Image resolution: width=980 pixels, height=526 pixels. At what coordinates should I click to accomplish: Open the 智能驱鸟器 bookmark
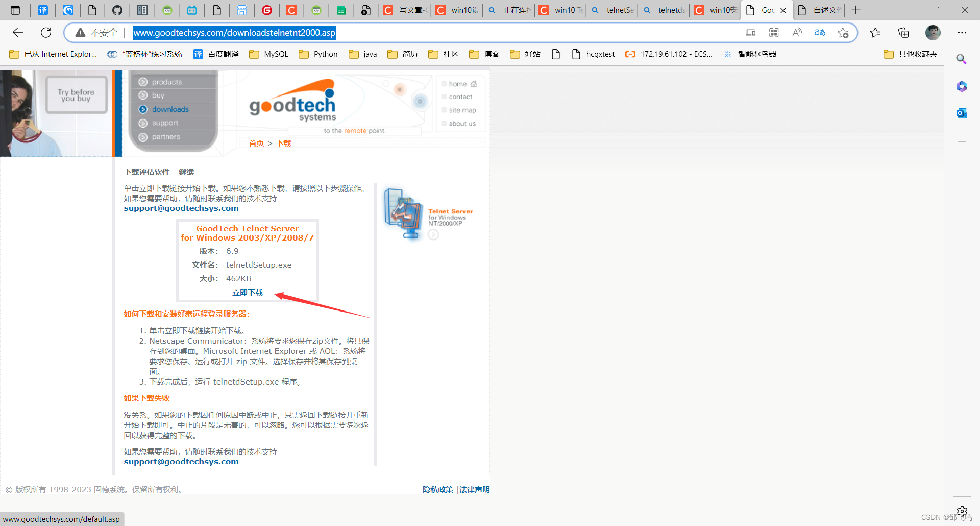[750, 54]
